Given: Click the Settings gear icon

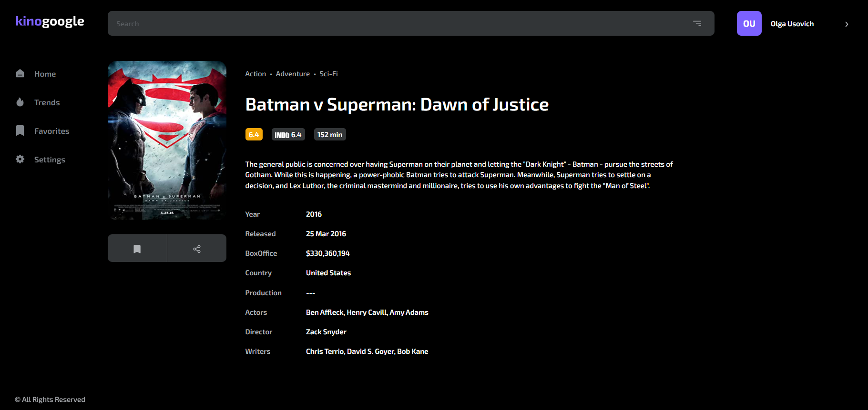Looking at the screenshot, I should (20, 159).
